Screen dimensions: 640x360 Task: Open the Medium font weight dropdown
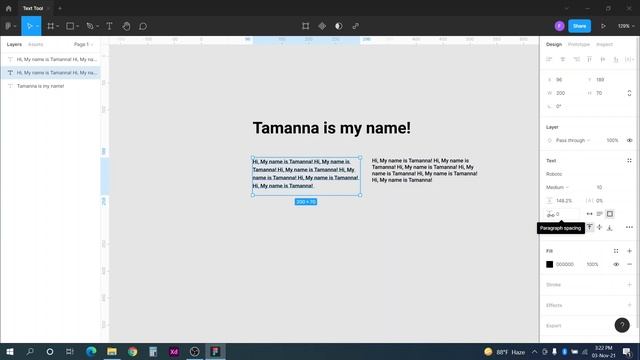click(x=557, y=187)
